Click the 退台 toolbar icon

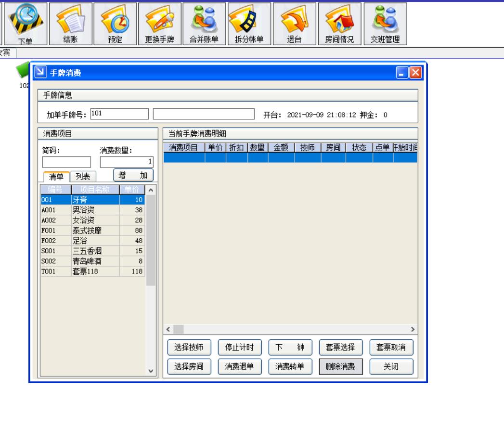pos(294,23)
